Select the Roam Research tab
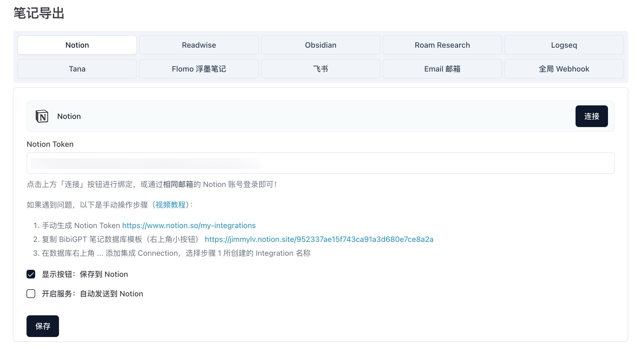 pos(442,45)
